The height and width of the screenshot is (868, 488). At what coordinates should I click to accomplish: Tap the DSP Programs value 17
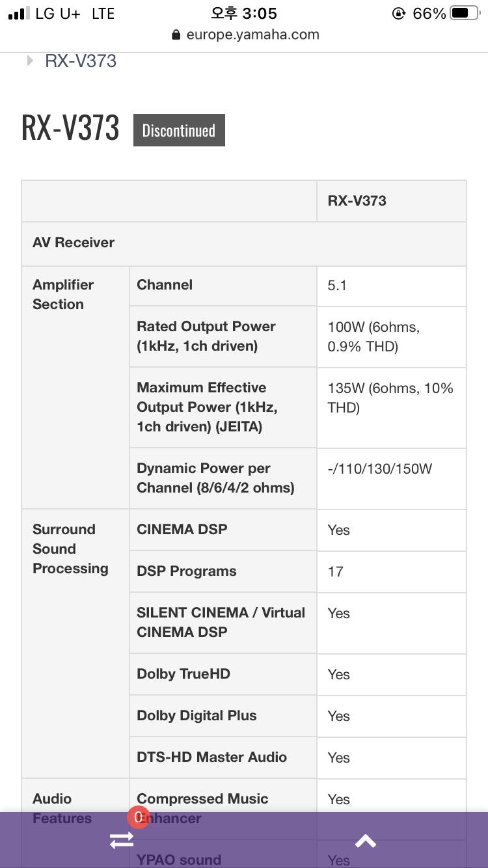336,572
